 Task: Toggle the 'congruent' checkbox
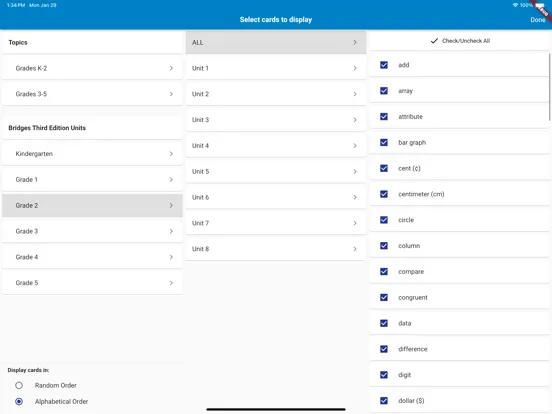click(x=384, y=297)
